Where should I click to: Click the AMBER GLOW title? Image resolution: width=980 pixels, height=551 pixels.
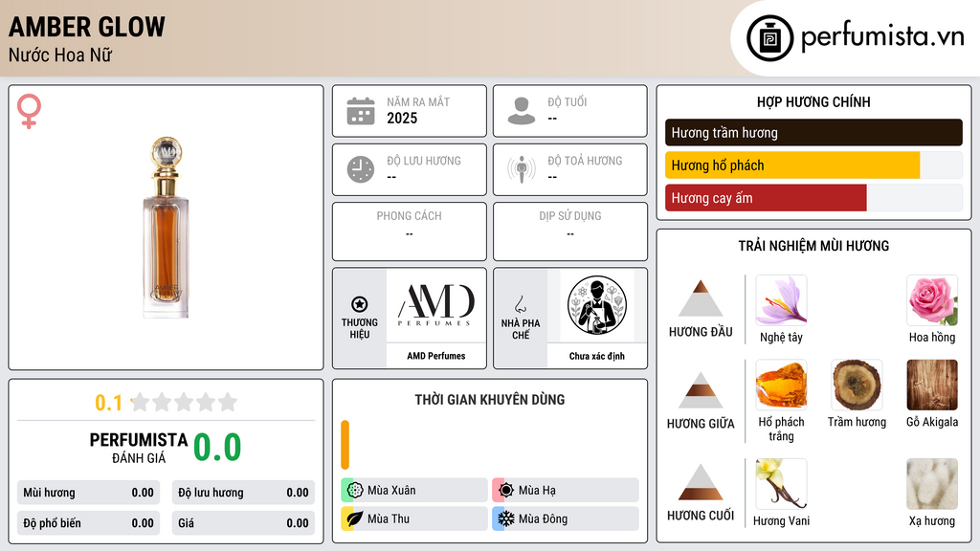point(87,27)
